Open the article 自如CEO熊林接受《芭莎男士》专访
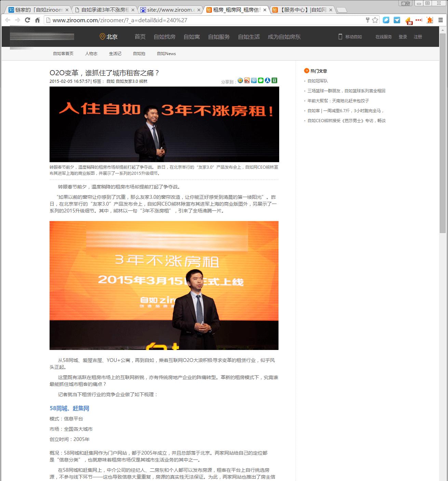This screenshot has width=448, height=481. (x=347, y=121)
